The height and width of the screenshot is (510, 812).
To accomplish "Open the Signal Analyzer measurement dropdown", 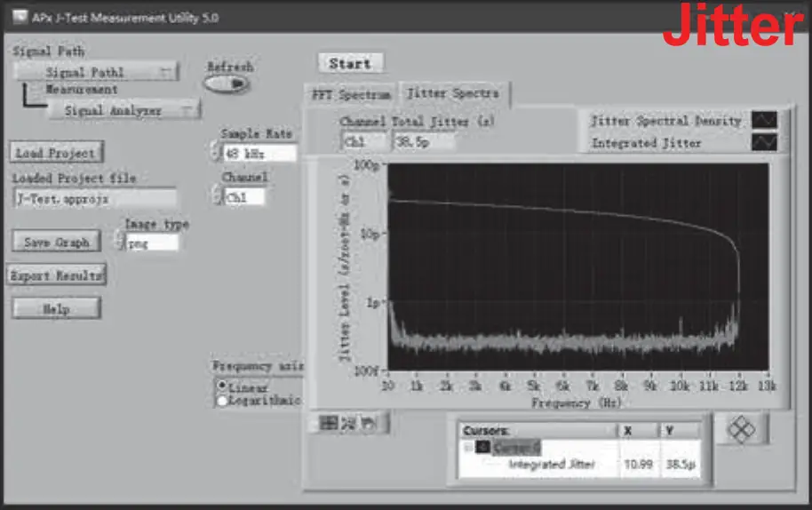I will pyautogui.click(x=123, y=110).
